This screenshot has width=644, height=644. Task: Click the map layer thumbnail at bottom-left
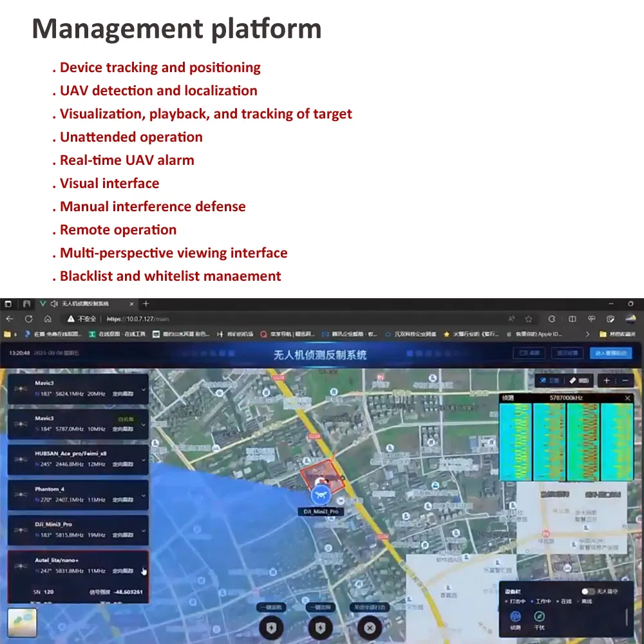point(22,622)
